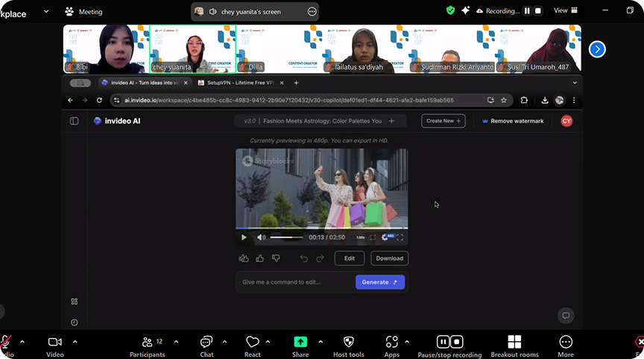Go back in browser

[x=71, y=100]
